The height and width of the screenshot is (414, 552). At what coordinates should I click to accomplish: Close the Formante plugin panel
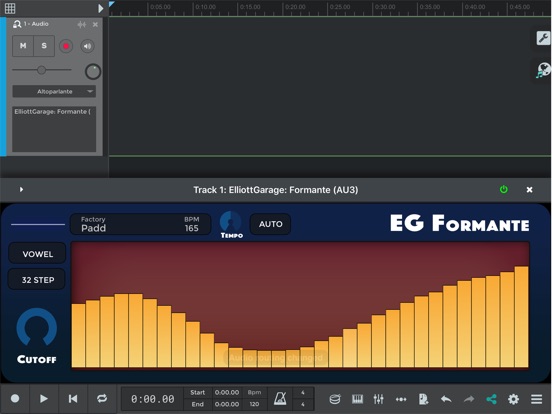click(529, 190)
